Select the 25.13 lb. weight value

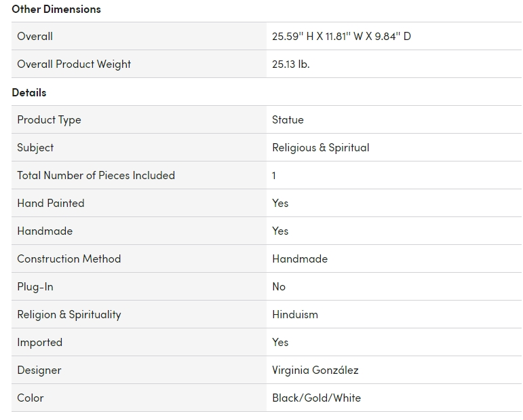pyautogui.click(x=291, y=64)
